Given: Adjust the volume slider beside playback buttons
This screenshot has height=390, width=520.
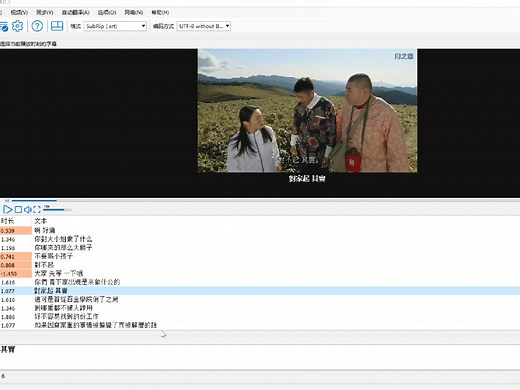Looking at the screenshot, I should coord(57,210).
